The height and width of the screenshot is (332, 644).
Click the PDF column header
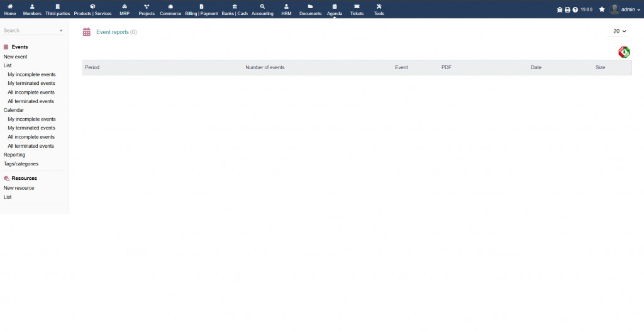pyautogui.click(x=447, y=67)
